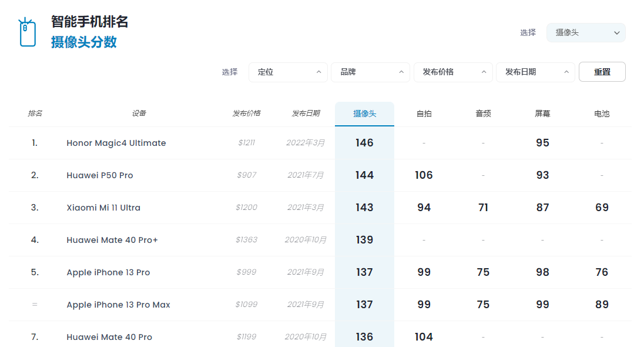The width and height of the screenshot is (644, 347).
Task: Select the 自拍 column header
Action: 424,114
